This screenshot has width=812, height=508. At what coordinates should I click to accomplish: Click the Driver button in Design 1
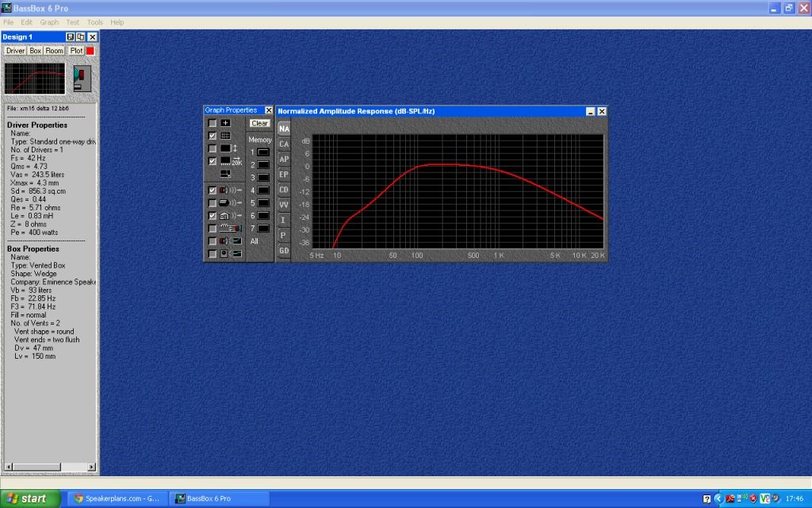[15, 51]
